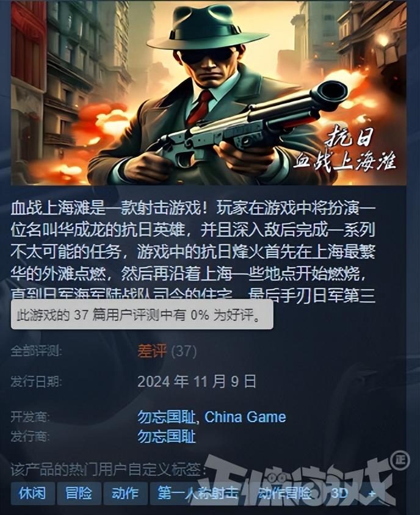
Task: Click the game header artwork of the gunman
Action: 209,93
